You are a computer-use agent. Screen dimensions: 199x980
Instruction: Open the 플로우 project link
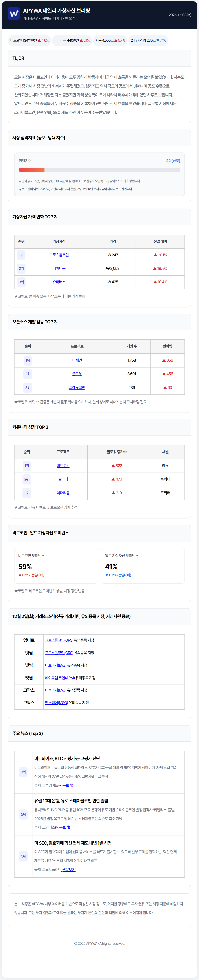tap(77, 374)
